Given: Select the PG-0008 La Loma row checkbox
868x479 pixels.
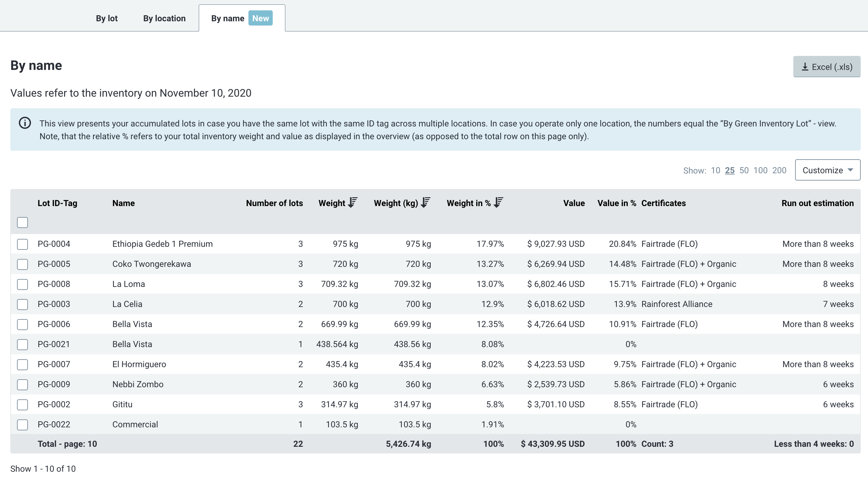Looking at the screenshot, I should pos(22,284).
